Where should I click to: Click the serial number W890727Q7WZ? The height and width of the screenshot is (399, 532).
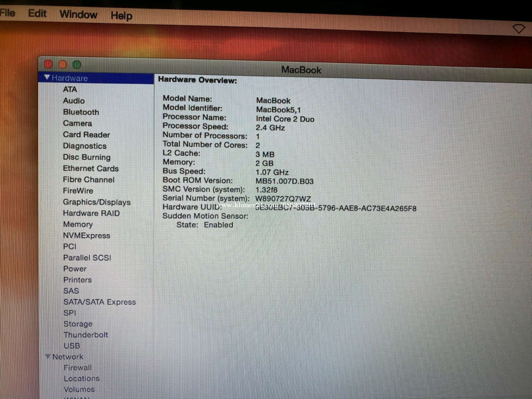coord(283,199)
